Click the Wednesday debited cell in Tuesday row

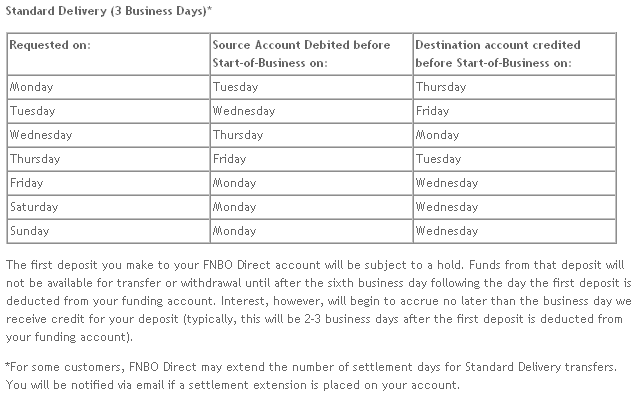point(311,111)
